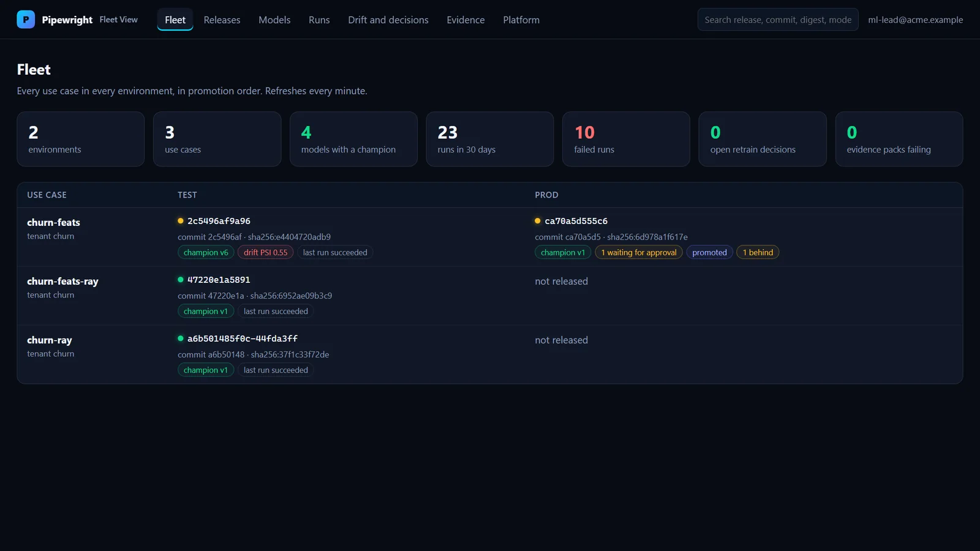Click the green status dot beside a6b501485f0c-44fda3ff

pyautogui.click(x=181, y=339)
